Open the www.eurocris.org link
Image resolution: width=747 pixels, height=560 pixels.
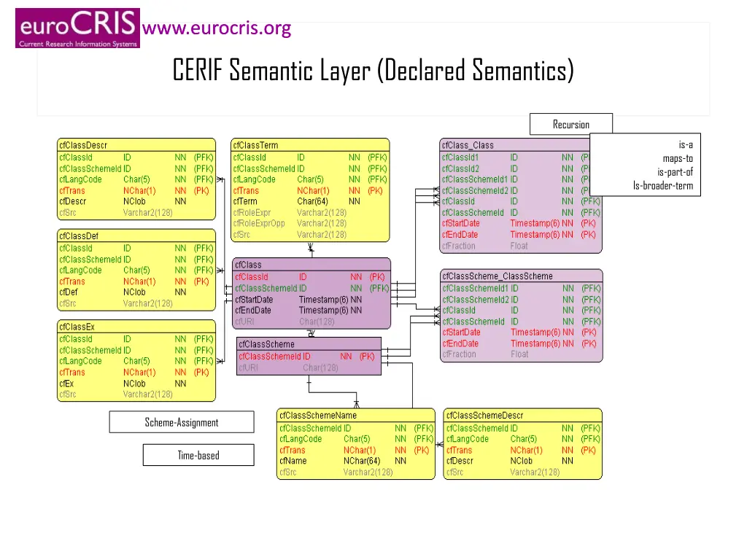(217, 28)
